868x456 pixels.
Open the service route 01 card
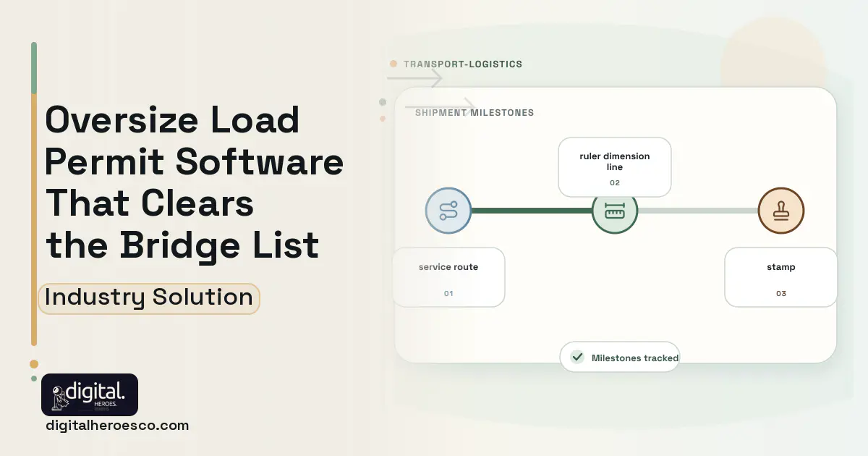click(448, 278)
